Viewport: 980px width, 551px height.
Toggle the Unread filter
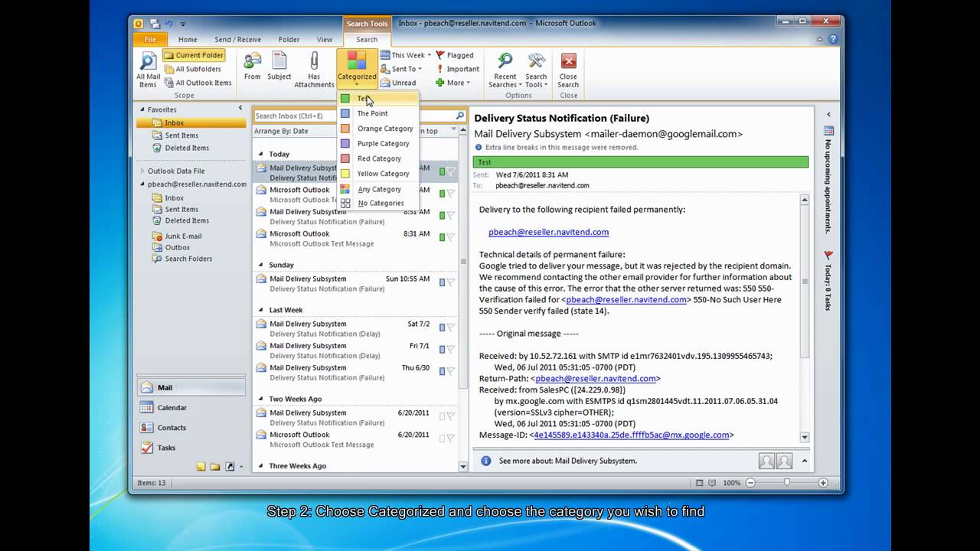(398, 83)
